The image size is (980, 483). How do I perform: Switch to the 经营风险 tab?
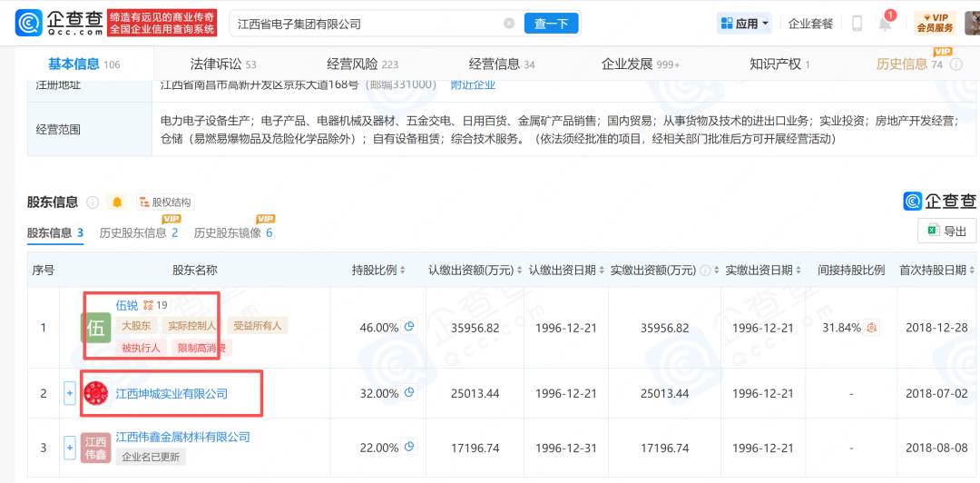coord(362,64)
